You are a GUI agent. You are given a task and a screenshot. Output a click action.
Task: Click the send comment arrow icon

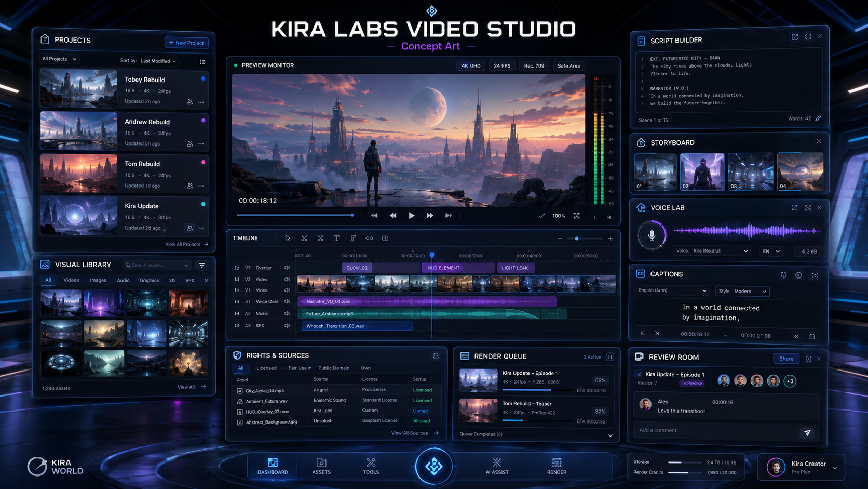807,432
